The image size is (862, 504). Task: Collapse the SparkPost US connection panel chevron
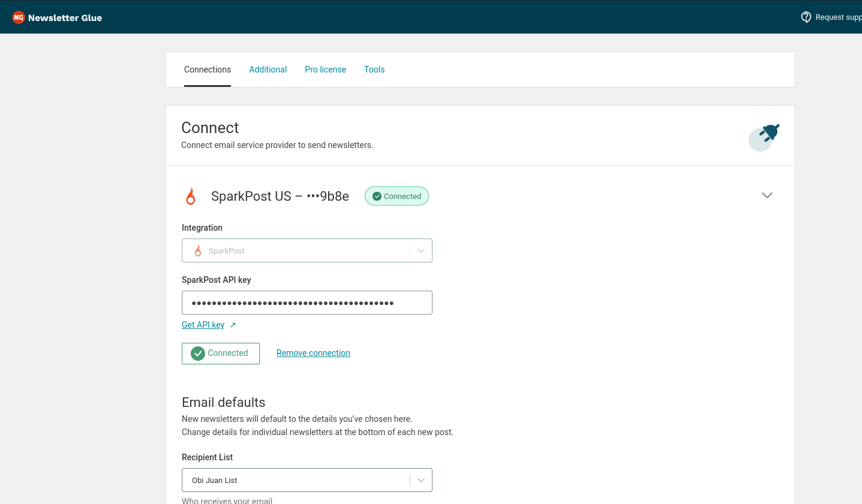click(x=767, y=195)
